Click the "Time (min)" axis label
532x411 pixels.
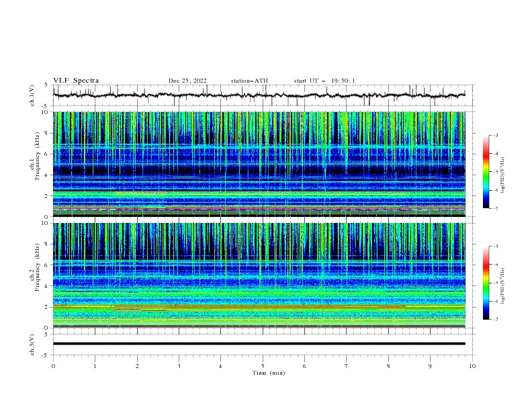pos(269,373)
